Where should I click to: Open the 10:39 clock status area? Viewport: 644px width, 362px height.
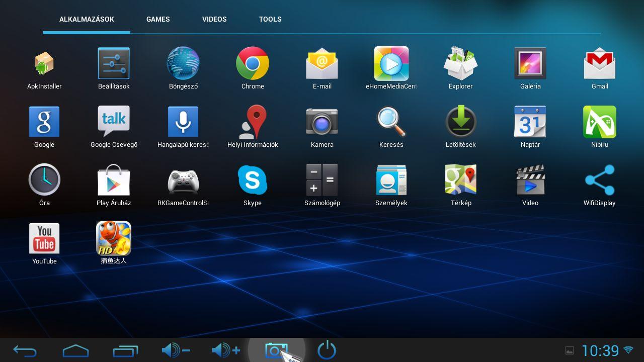point(600,350)
